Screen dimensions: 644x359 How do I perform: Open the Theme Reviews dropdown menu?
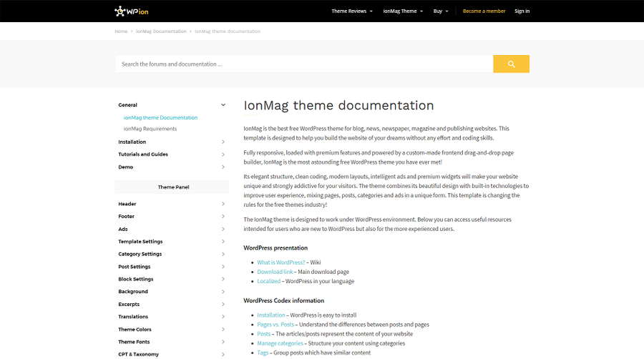point(352,11)
